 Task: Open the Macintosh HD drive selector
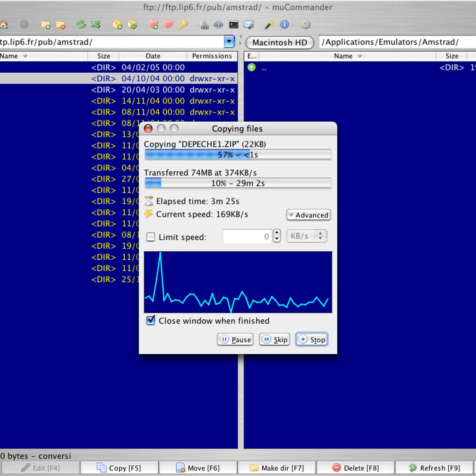pyautogui.click(x=280, y=43)
